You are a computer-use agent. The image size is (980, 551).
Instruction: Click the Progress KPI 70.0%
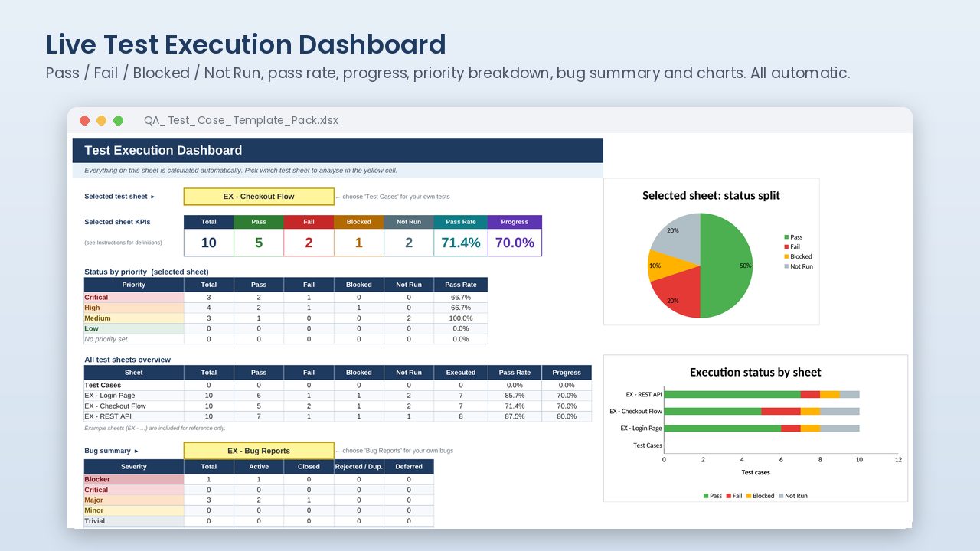coord(514,243)
